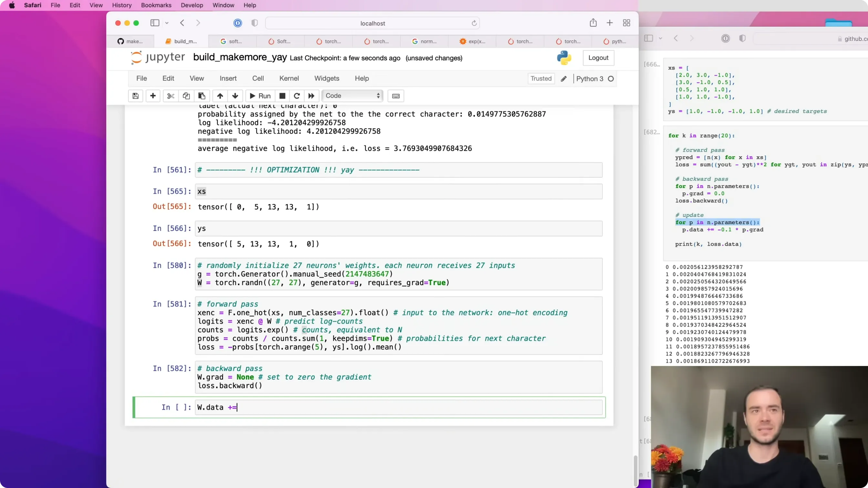Open macOS Bookmarks menu
The image size is (868, 488).
pos(156,5)
